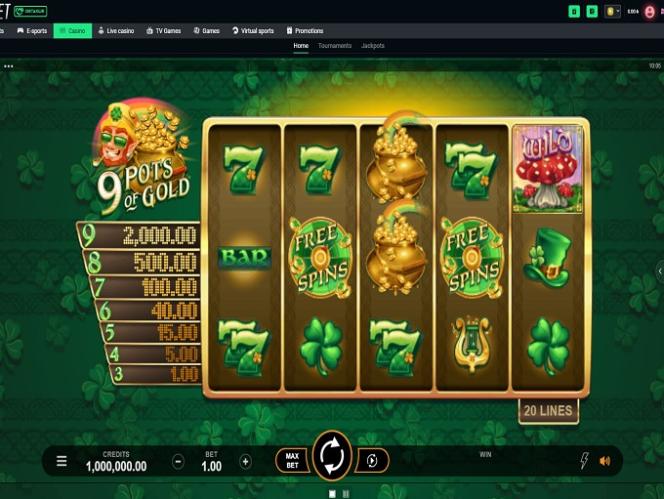Screen dimensions: 664x499
Task: Open the Promotions page
Action: [x=305, y=31]
